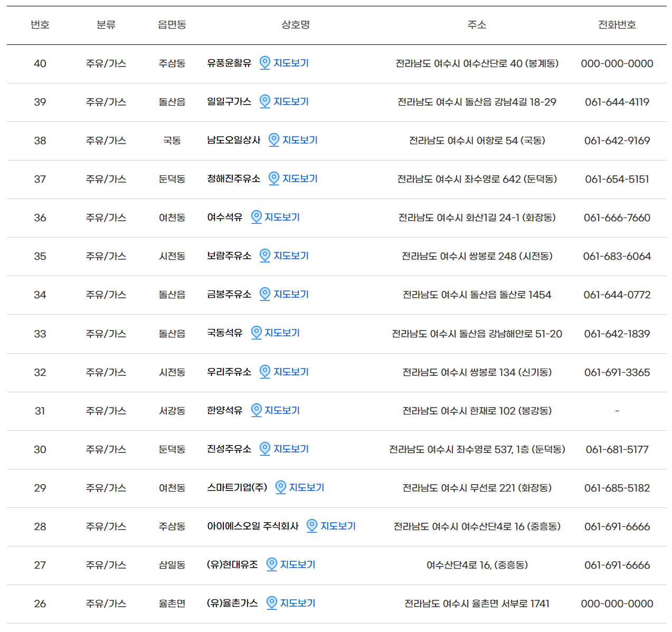Screen dimensions: 672x632
Task: Click phone number 061-683-6064
Action: pyautogui.click(x=617, y=256)
